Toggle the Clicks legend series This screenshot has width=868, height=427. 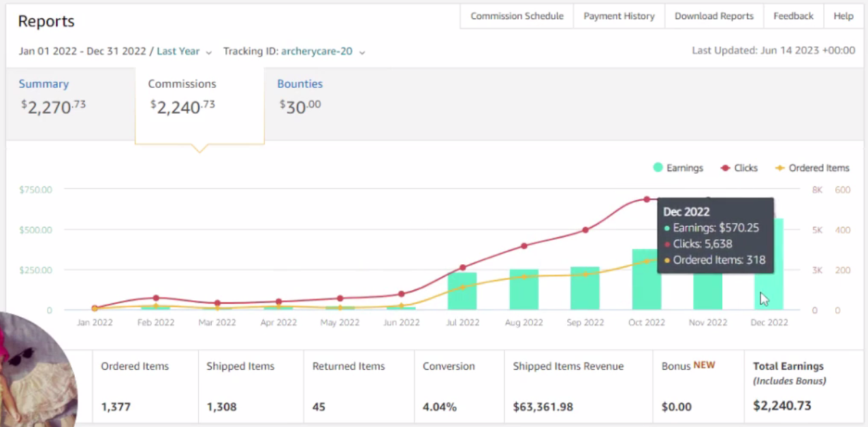[x=739, y=168]
